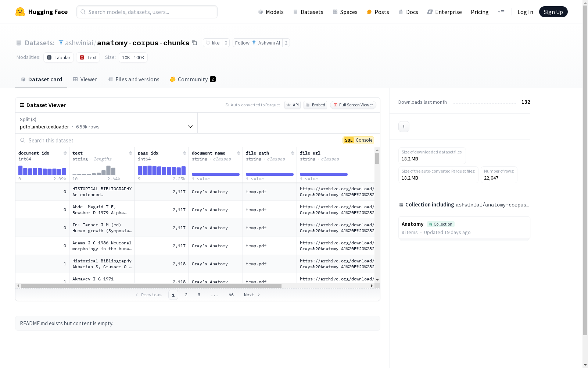
Task: Open Files and versions tab
Action: click(x=133, y=79)
